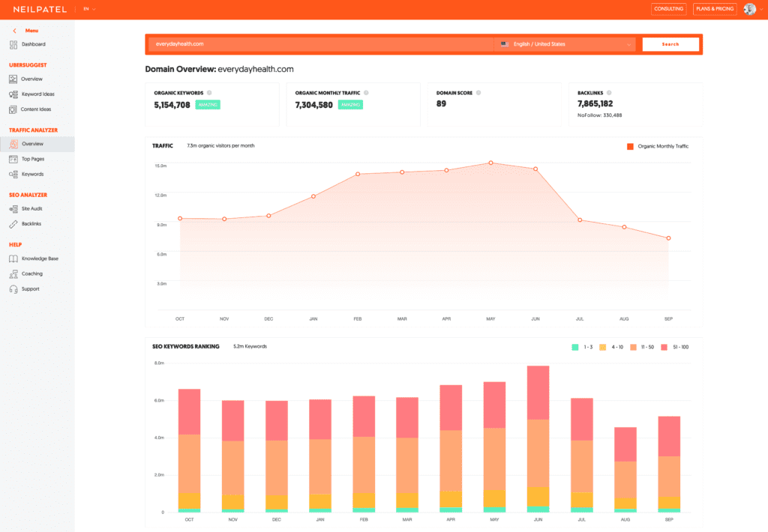Click the Organic Monthly Traffic AMAZING badge
Image resolution: width=768 pixels, height=532 pixels.
350,105
